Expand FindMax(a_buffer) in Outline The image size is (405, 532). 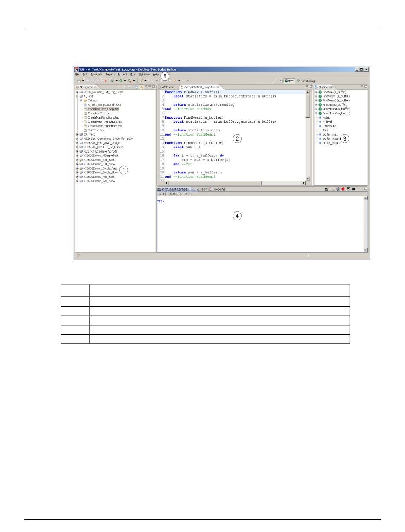point(316,92)
